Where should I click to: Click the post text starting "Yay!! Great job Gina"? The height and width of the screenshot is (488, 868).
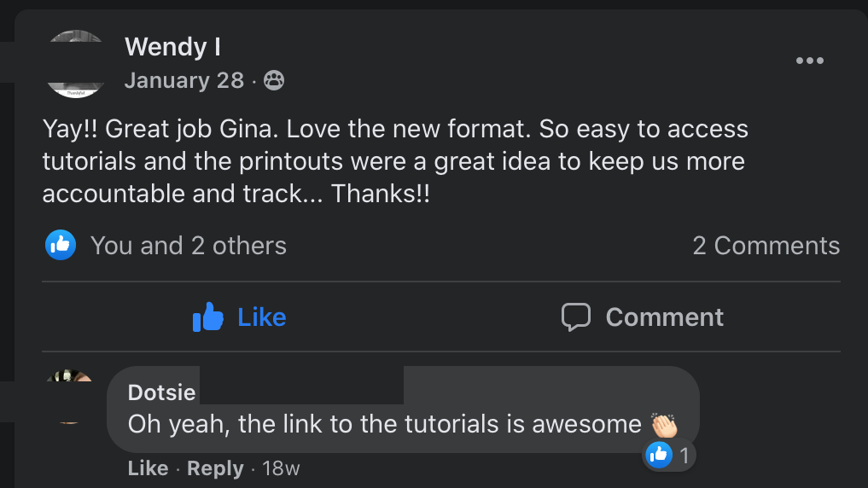pos(394,161)
